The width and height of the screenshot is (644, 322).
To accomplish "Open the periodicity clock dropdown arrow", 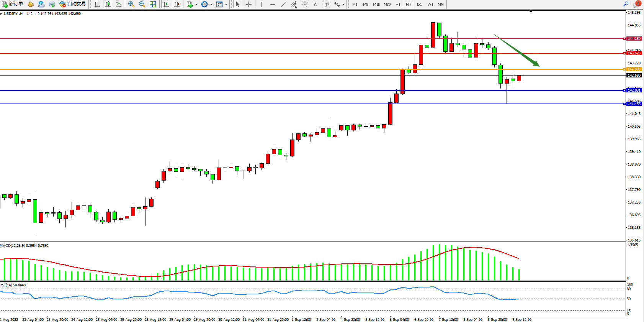I will pos(211,4).
